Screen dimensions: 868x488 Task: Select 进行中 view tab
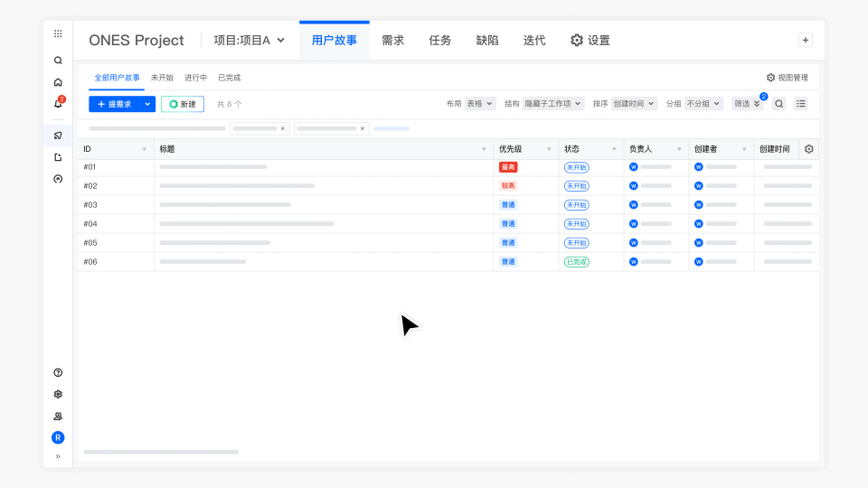(x=195, y=78)
